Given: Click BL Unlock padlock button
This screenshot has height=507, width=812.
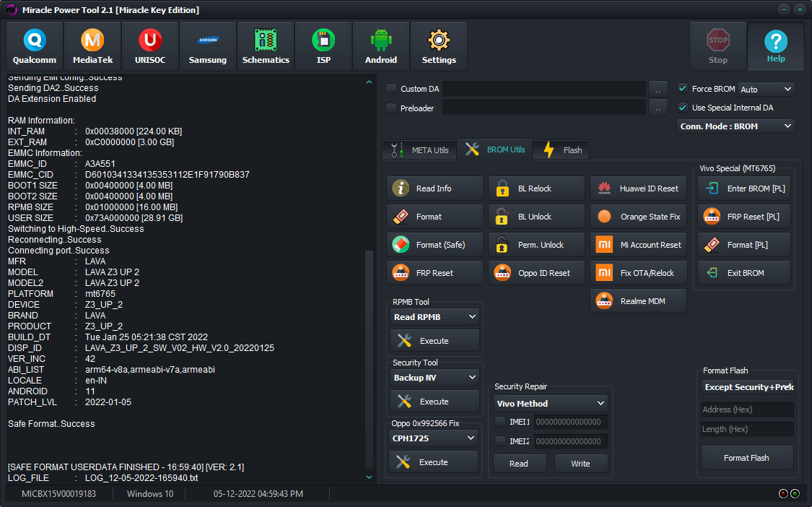Looking at the screenshot, I should (536, 217).
